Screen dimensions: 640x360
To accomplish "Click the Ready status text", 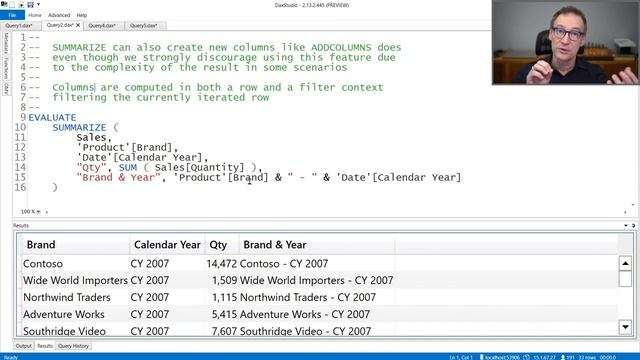I will tap(11, 357).
